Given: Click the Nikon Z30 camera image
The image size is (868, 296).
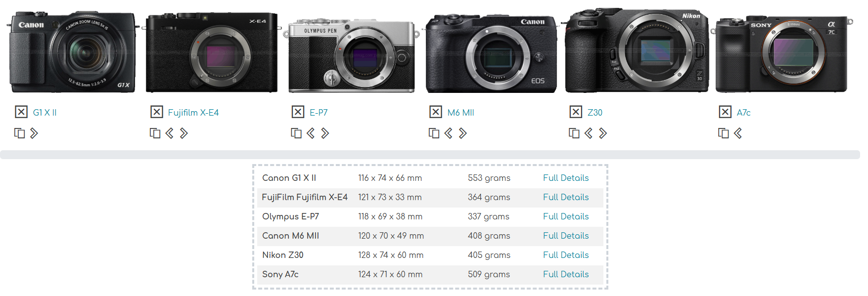Looking at the screenshot, I should [637, 50].
